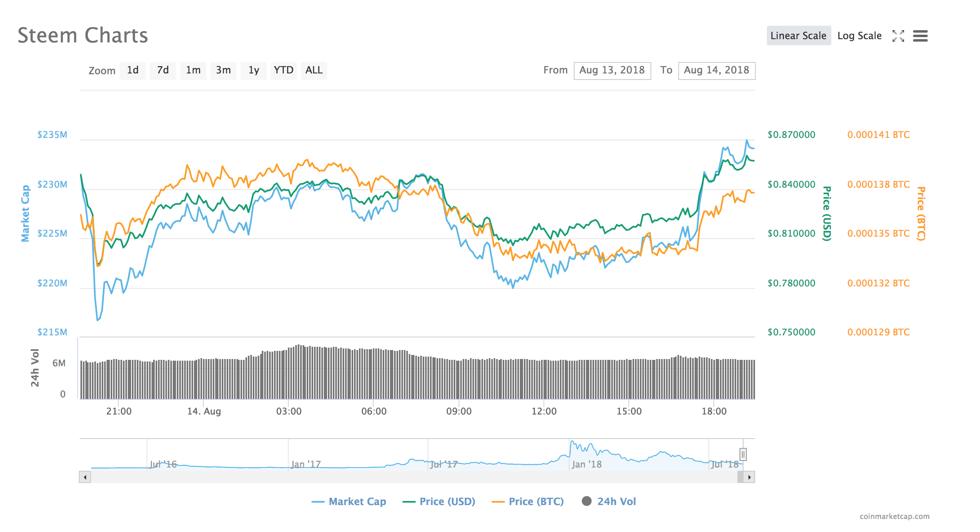Switch to Log Scale

(x=860, y=36)
